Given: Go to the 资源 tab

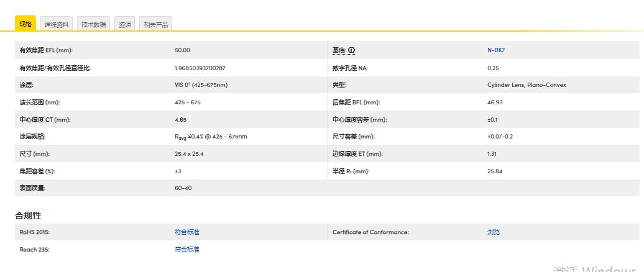Looking at the screenshot, I should point(125,25).
